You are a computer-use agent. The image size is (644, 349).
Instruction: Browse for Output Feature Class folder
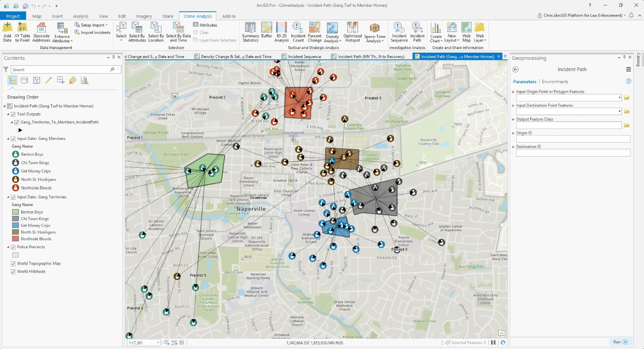pyautogui.click(x=627, y=125)
